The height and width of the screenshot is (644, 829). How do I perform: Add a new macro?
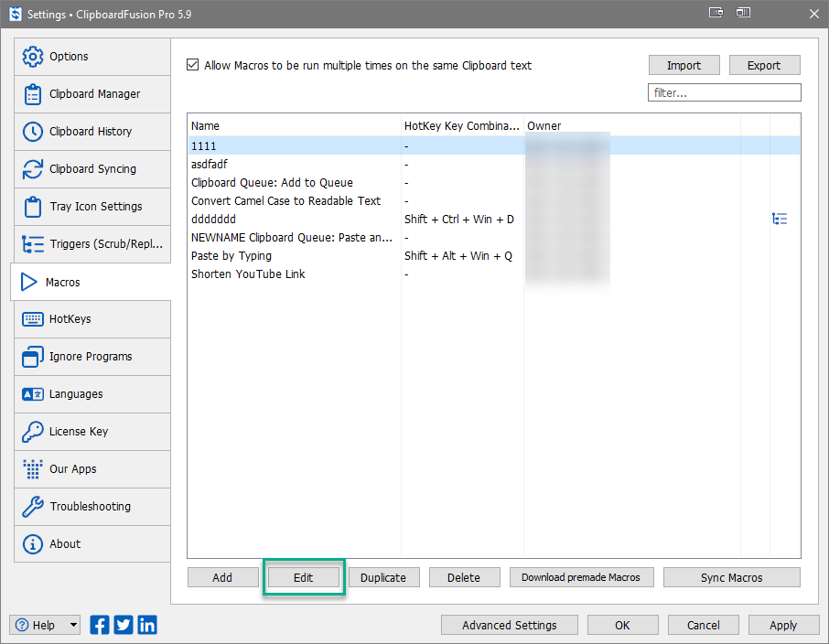222,577
